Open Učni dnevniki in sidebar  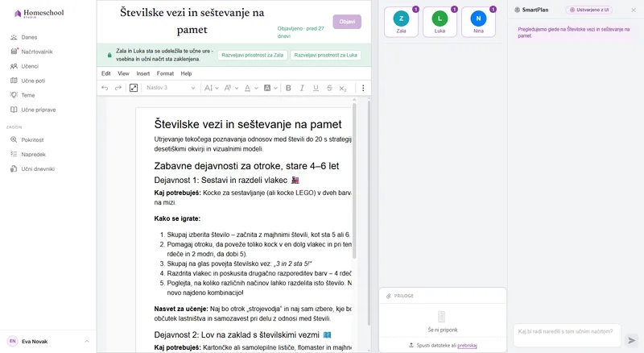(38, 169)
